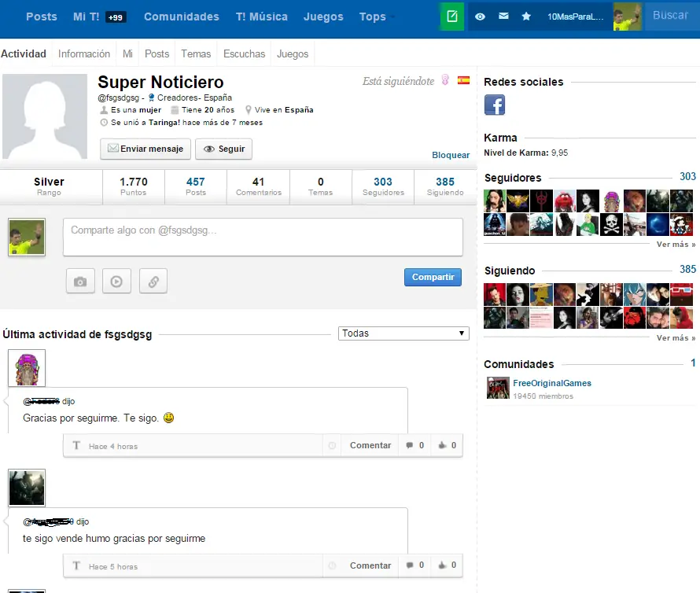Click the Enviar mensaje button
The height and width of the screenshot is (593, 700).
point(146,149)
